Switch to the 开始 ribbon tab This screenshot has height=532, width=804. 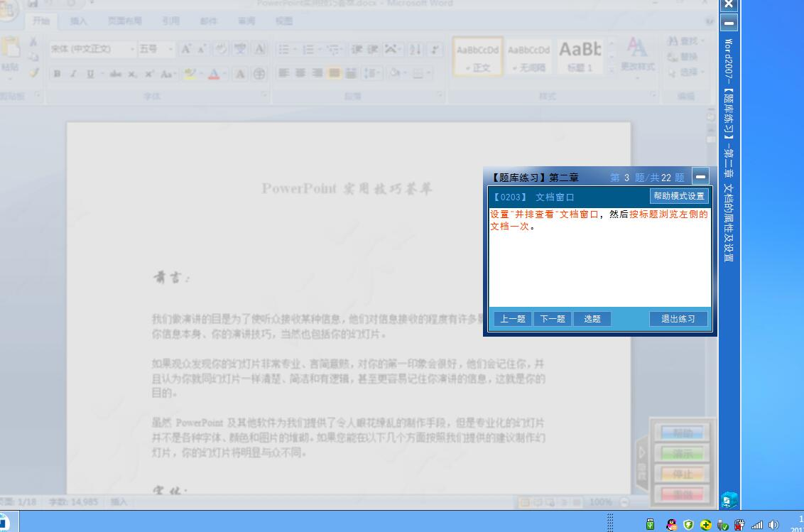41,21
